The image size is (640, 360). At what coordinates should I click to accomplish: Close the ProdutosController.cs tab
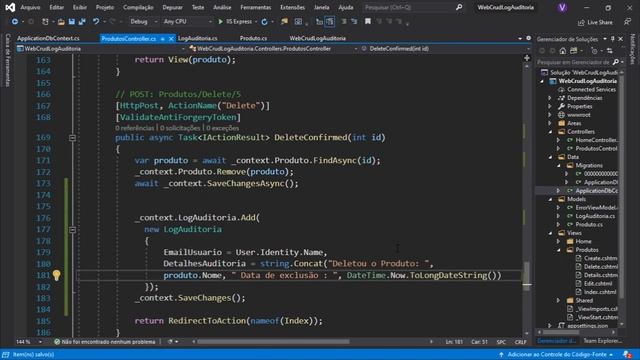(171, 39)
